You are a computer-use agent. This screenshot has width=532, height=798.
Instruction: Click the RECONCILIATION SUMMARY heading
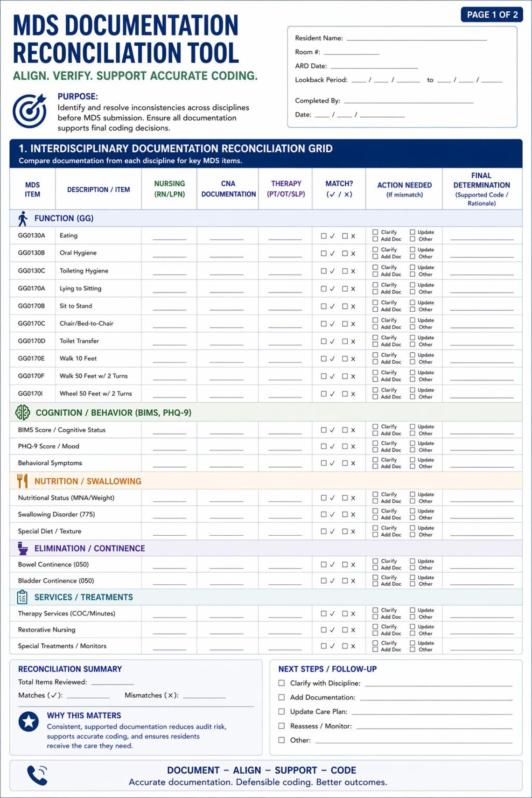[70, 669]
